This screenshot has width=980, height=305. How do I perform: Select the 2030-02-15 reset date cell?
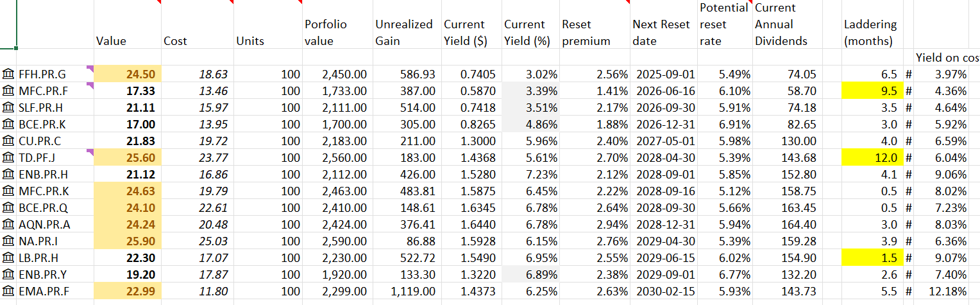pos(664,292)
